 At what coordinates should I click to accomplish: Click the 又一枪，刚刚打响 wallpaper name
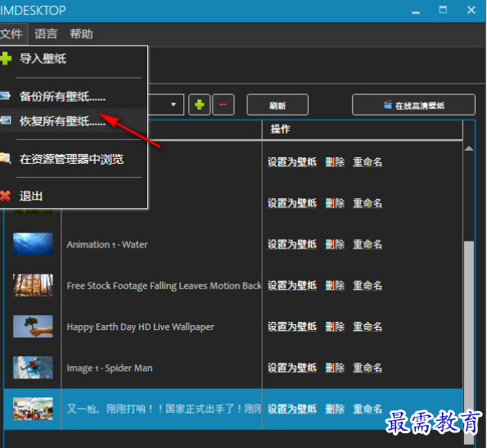164,409
